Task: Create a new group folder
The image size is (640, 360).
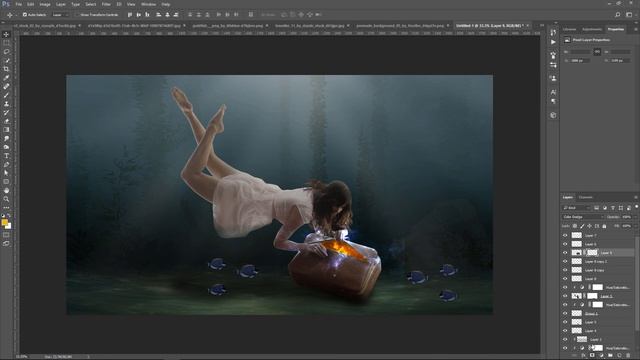Action: 610,356
